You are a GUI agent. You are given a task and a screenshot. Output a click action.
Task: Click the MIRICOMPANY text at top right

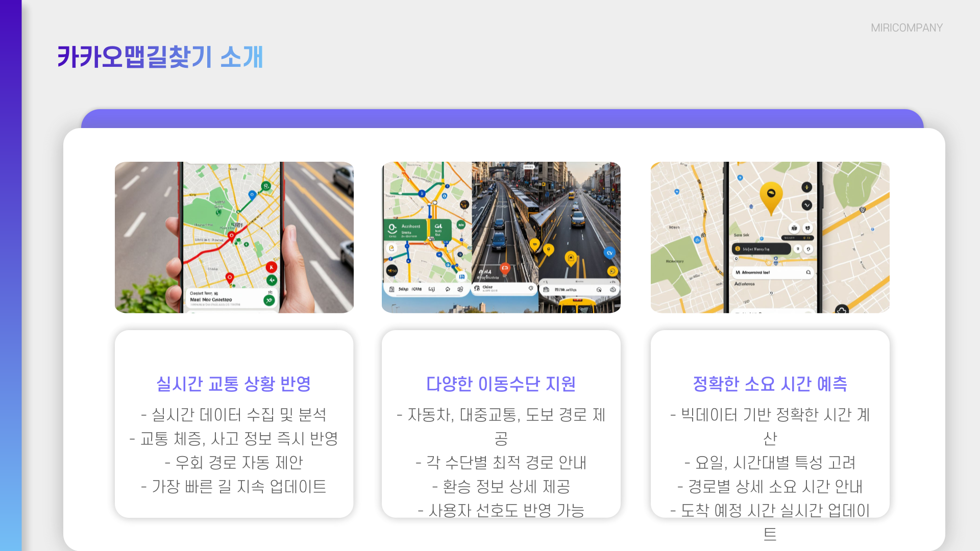point(906,28)
